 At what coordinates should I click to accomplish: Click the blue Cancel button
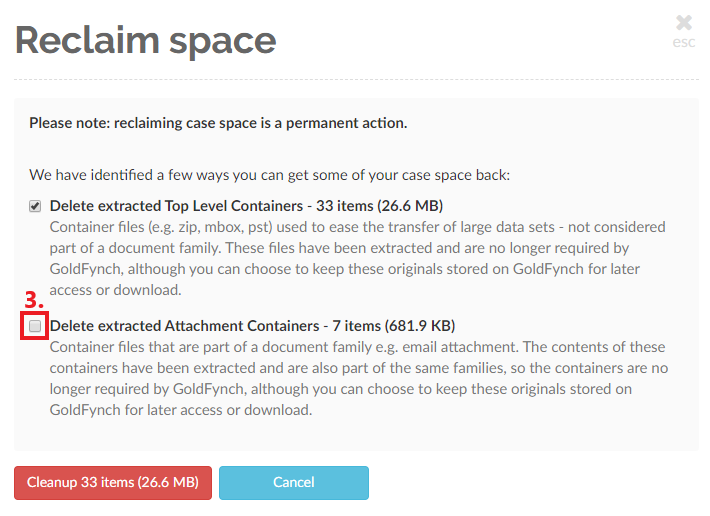tap(293, 482)
